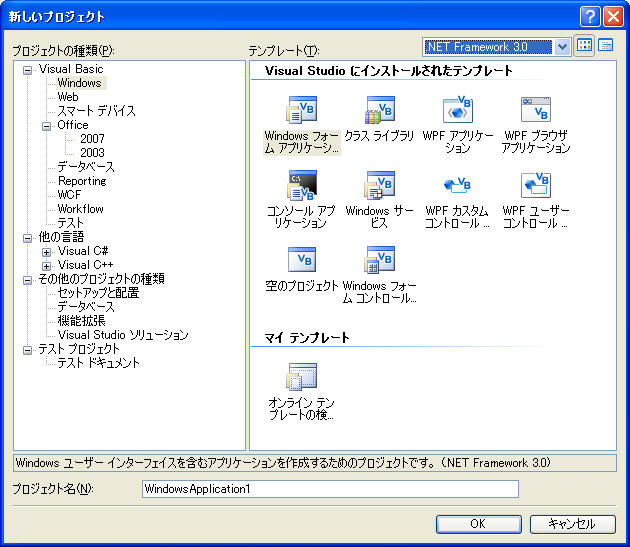Collapse the その他のプロジェクトの種類 node
This screenshot has width=630, height=547.
coord(27,280)
